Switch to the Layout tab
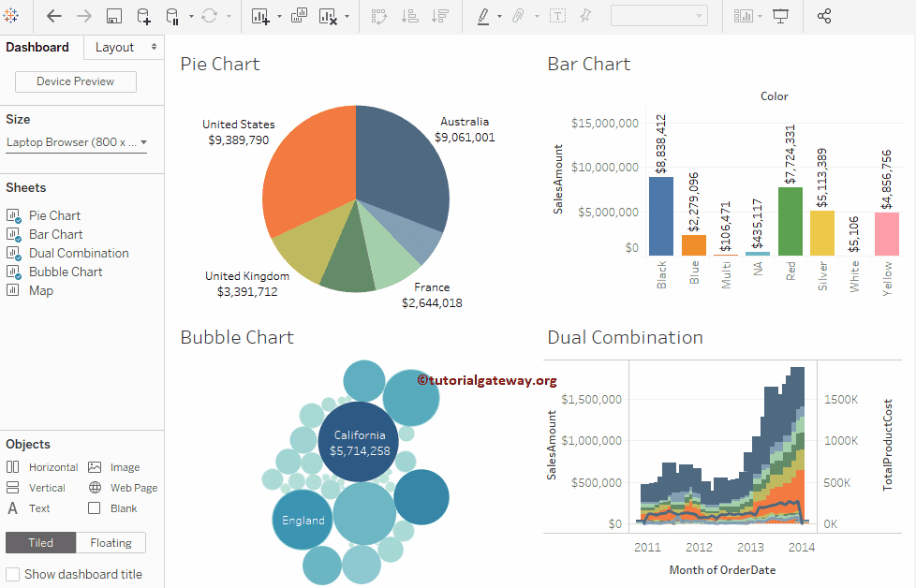This screenshot has width=916, height=588. click(114, 47)
